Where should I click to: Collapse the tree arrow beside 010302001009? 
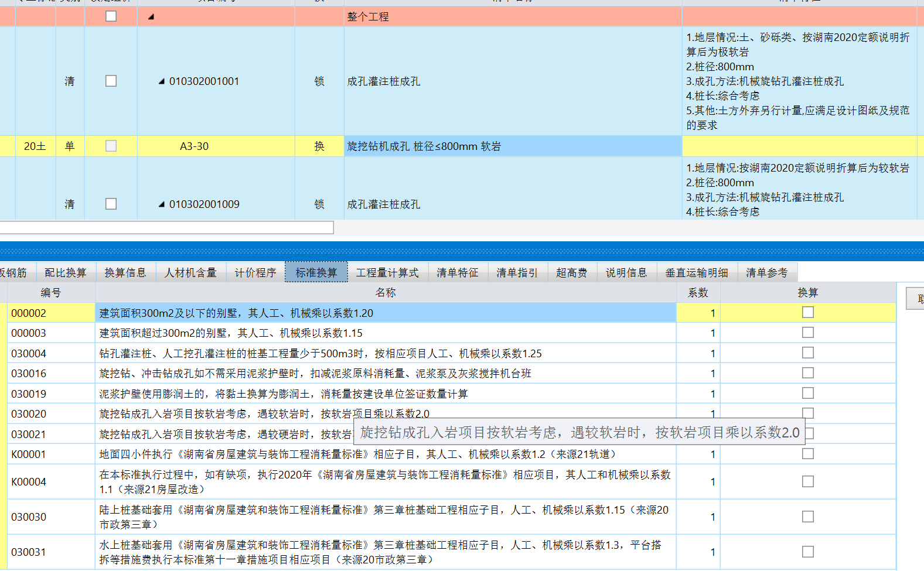pyautogui.click(x=162, y=204)
